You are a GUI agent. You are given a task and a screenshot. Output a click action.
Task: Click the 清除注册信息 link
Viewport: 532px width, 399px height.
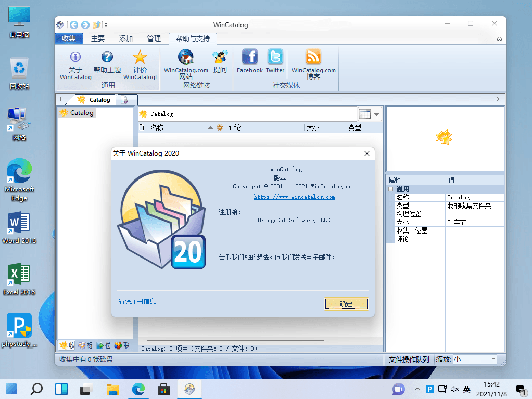(137, 301)
